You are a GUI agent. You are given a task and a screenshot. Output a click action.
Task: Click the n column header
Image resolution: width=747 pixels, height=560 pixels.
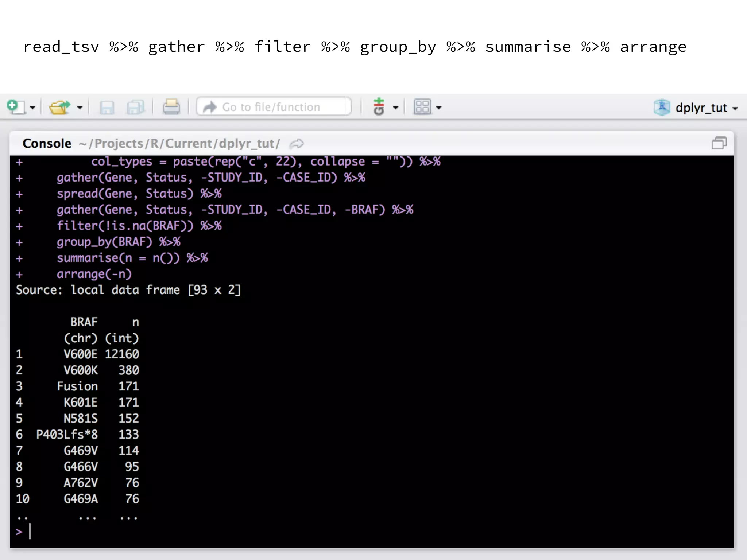coord(135,323)
